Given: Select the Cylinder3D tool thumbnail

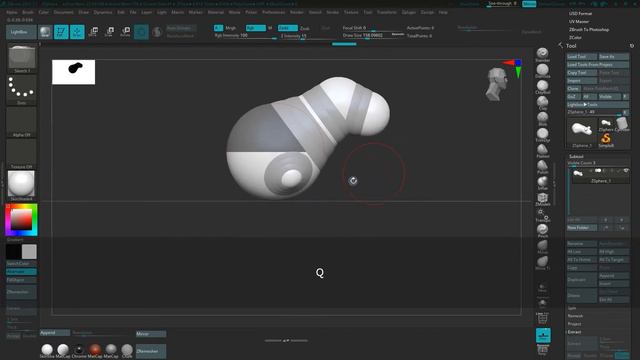Looking at the screenshot, I should [x=622, y=123].
